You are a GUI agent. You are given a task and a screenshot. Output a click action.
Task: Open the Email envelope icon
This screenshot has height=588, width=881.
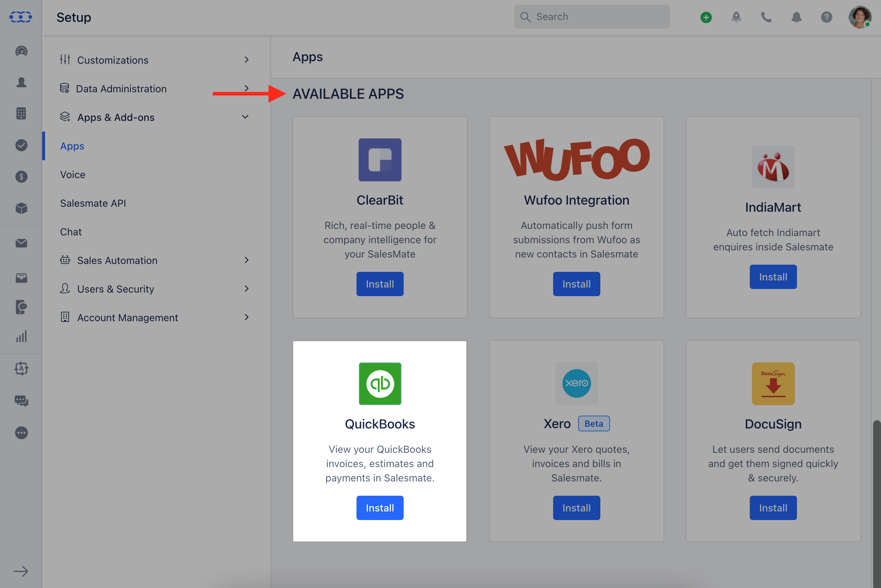coord(21,243)
